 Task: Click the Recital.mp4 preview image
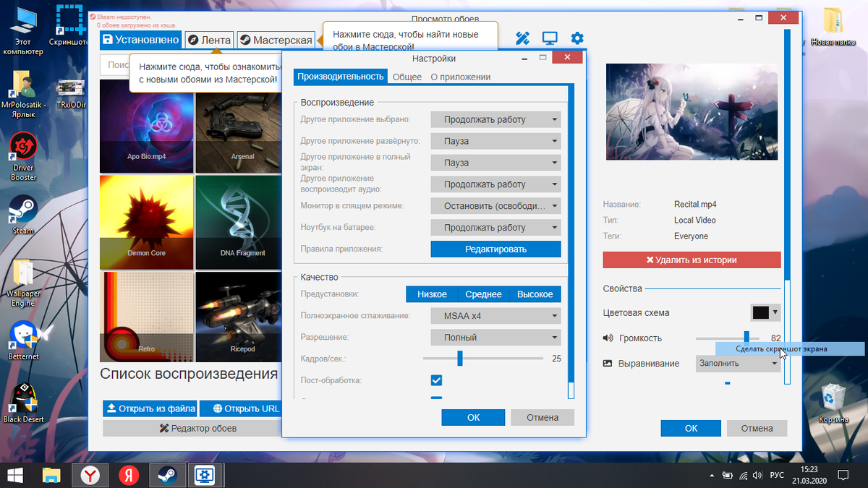click(693, 113)
